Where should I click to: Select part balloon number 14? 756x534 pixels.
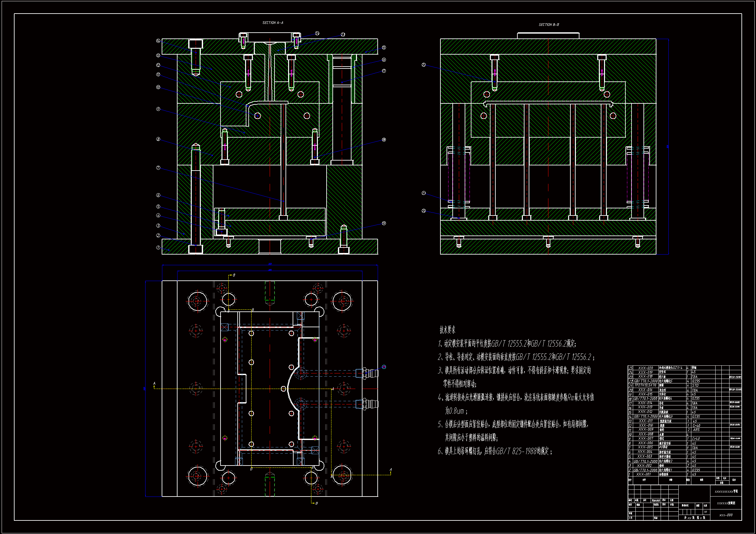pyautogui.click(x=158, y=41)
